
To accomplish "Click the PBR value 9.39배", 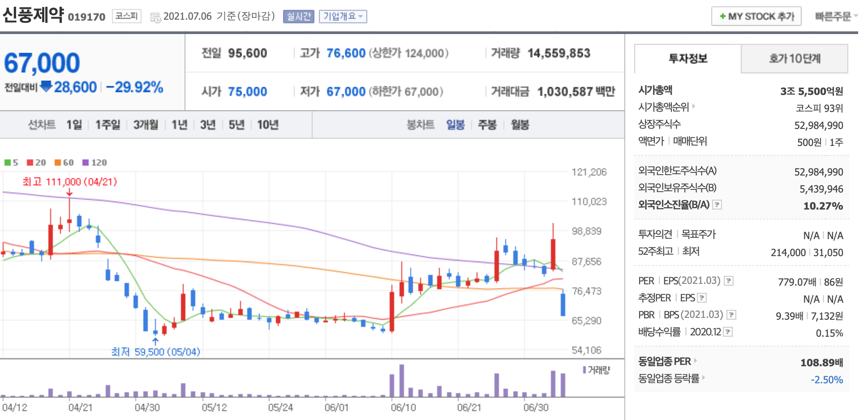I will coord(790,316).
